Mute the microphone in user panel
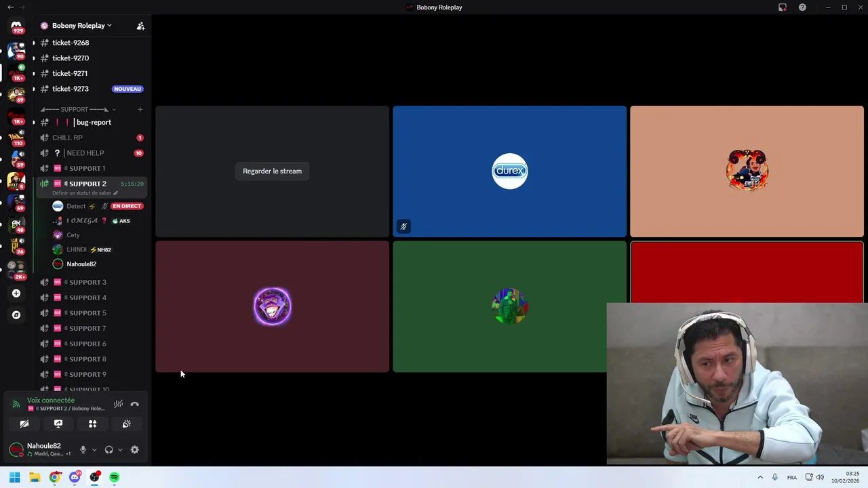 (x=83, y=449)
